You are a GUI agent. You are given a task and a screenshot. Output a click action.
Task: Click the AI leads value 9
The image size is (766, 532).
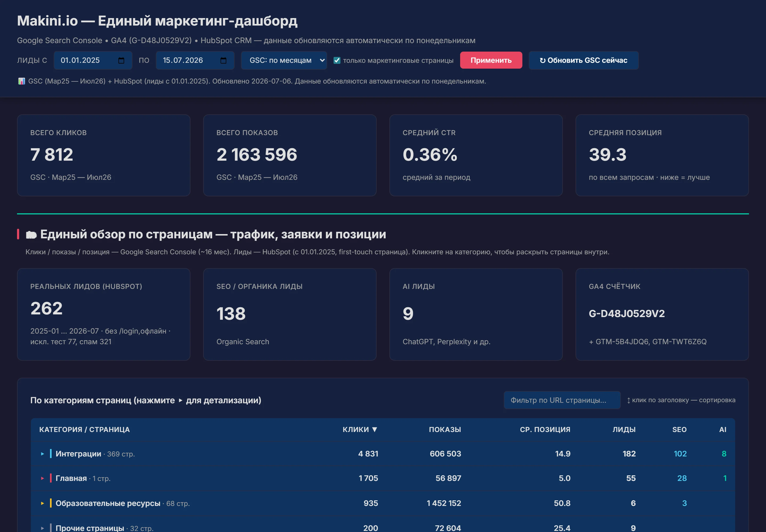(408, 314)
